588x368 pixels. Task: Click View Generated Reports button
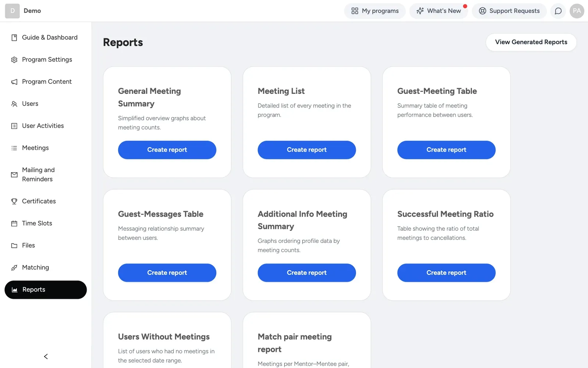(x=531, y=42)
